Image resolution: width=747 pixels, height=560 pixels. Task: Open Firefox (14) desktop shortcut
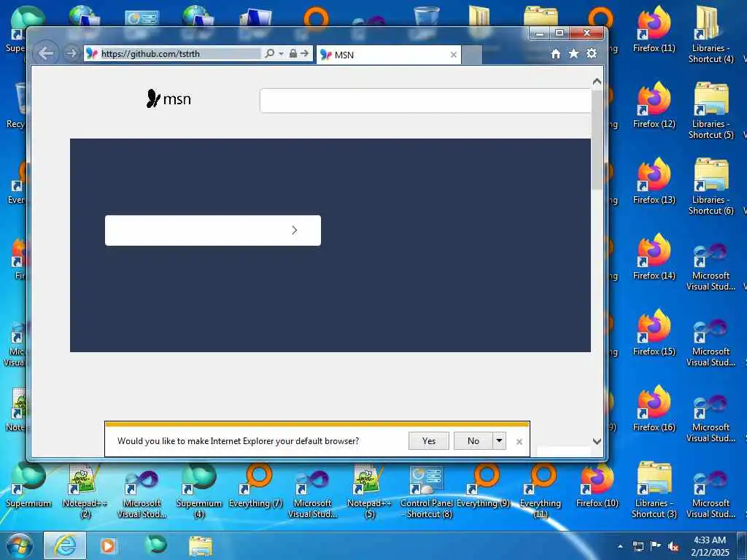[654, 257]
